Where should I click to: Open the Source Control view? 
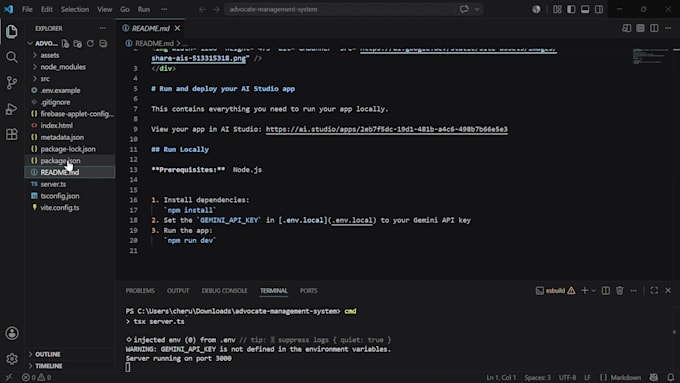12,82
